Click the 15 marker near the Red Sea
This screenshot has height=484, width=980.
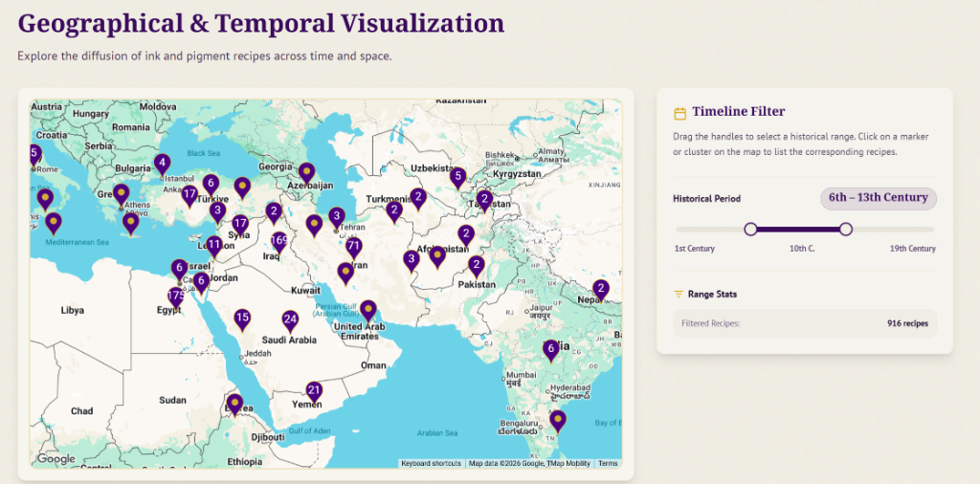(242, 319)
